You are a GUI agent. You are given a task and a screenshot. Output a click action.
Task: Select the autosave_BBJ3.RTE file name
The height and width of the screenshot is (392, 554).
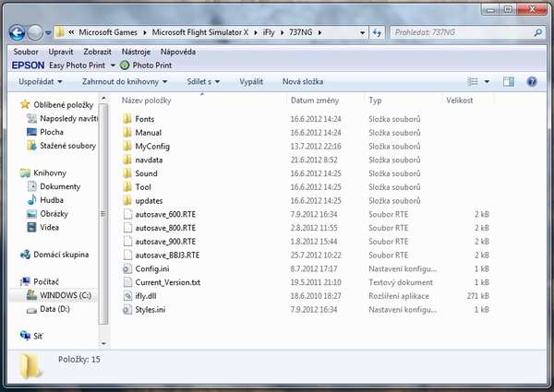[167, 255]
